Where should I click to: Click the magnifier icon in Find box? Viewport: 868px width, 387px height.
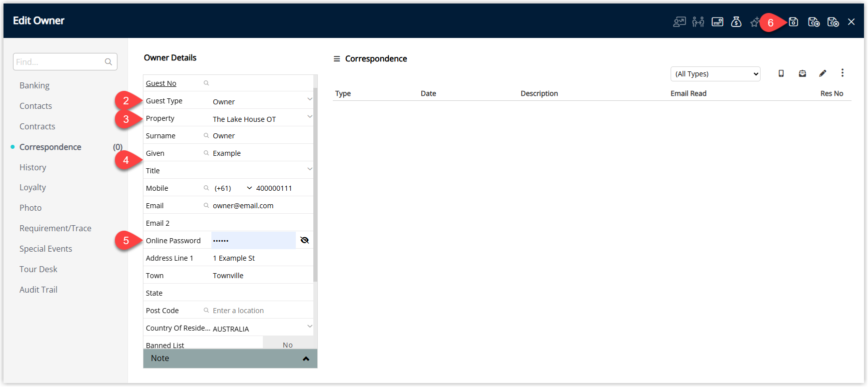[x=108, y=62]
